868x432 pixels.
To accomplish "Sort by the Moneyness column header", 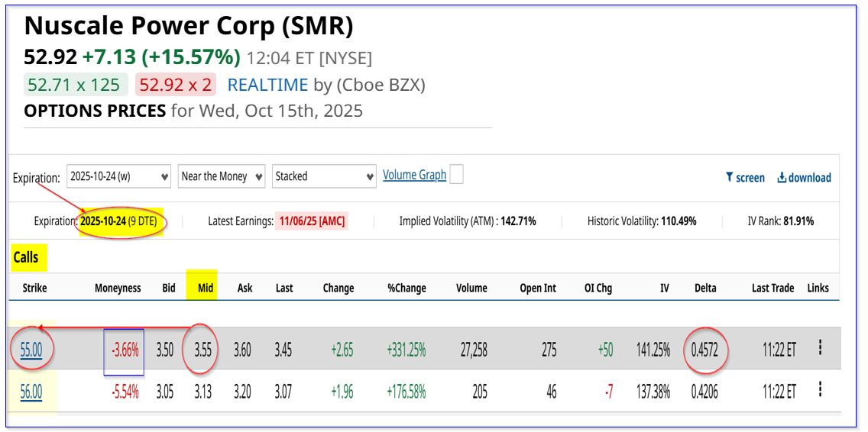I will tap(118, 289).
